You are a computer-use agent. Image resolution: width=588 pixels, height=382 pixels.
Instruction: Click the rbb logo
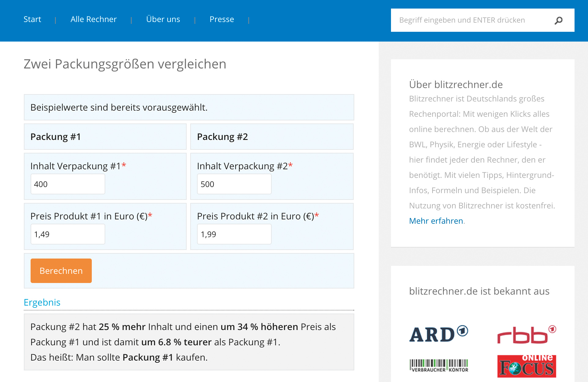pyautogui.click(x=526, y=335)
